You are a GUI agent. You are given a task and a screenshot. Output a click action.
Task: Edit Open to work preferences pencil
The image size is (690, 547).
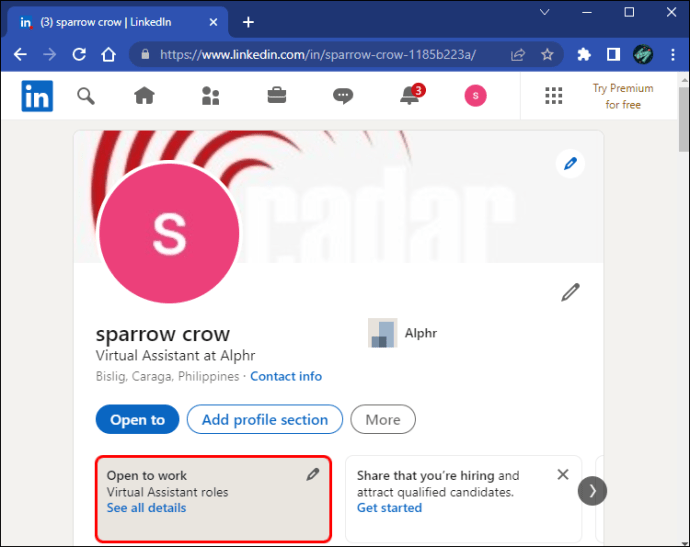pos(313,474)
